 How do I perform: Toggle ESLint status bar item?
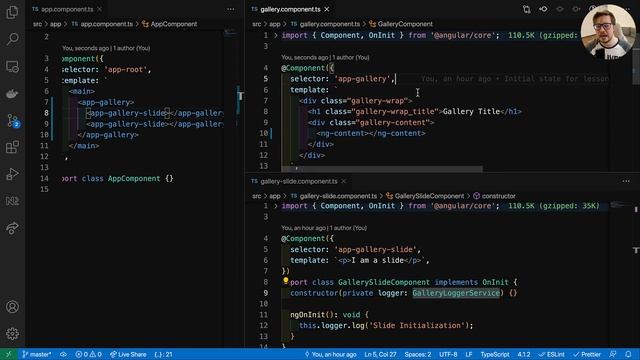pos(551,354)
